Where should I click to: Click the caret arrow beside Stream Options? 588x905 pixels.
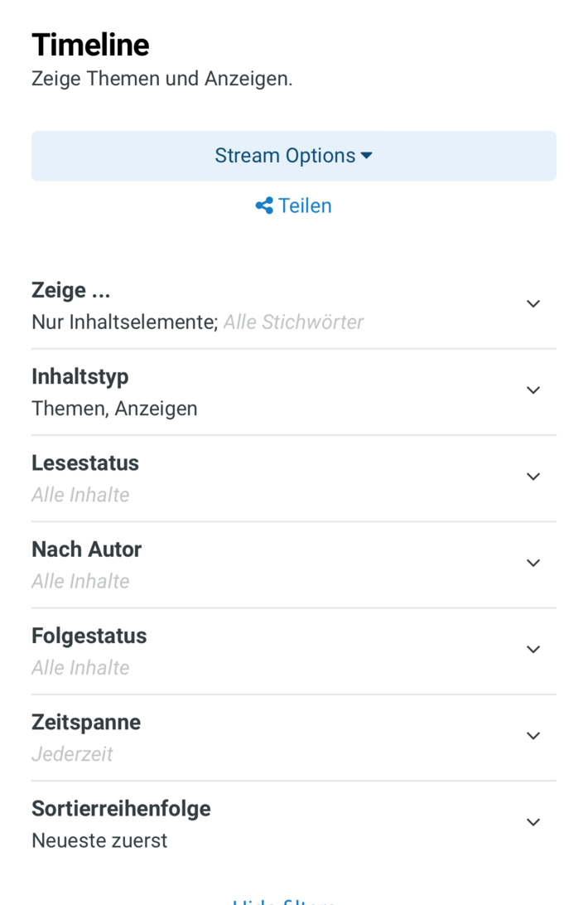coord(367,156)
